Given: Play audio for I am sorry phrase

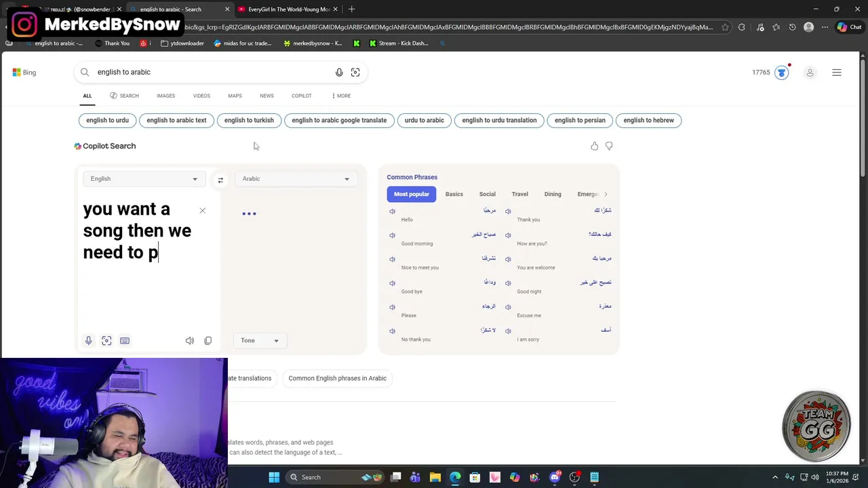Looking at the screenshot, I should pos(508,331).
